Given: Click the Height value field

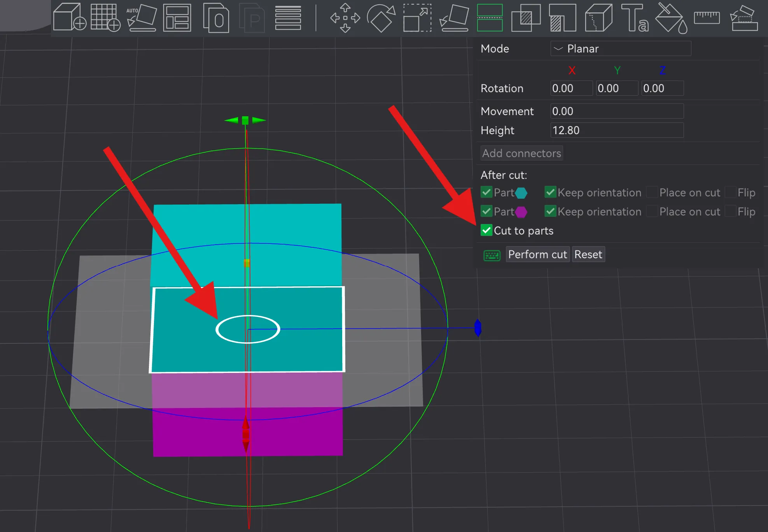Looking at the screenshot, I should [617, 130].
